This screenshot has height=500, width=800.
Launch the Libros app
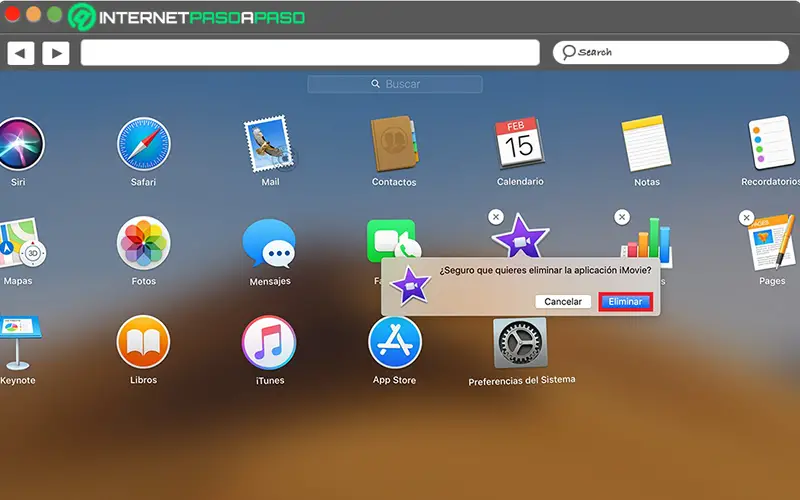click(143, 342)
